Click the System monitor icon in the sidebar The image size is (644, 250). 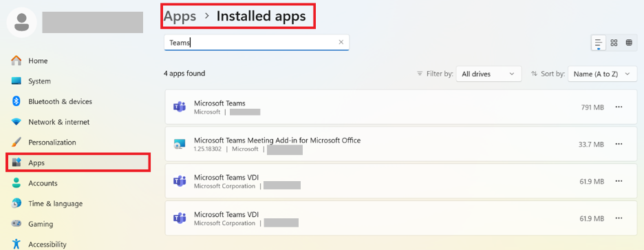(x=17, y=81)
